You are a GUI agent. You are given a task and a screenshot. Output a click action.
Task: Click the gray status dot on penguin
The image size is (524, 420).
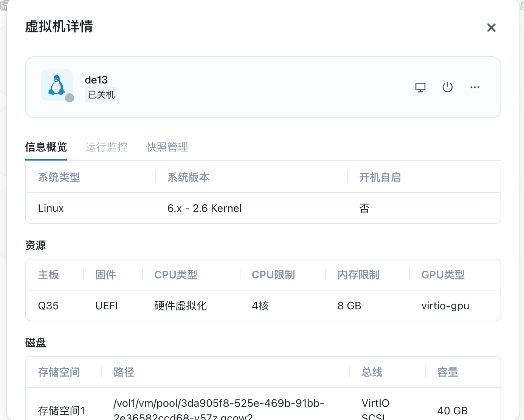pyautogui.click(x=70, y=98)
